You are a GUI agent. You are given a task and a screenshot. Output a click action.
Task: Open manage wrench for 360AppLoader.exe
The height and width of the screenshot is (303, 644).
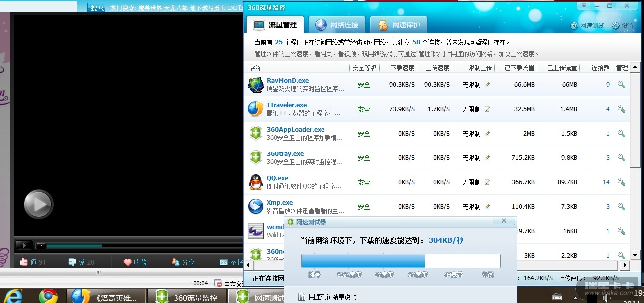[x=621, y=134]
